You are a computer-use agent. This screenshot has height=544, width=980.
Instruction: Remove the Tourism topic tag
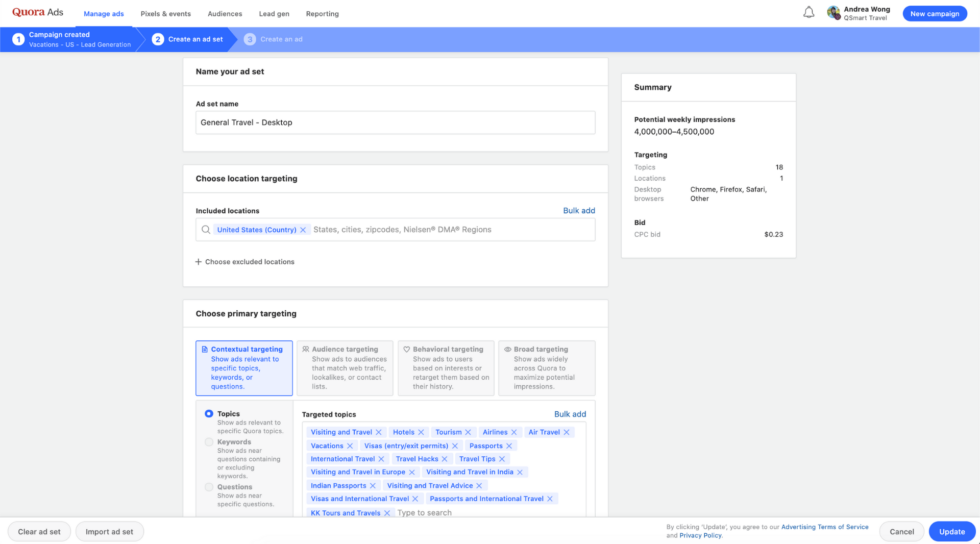(x=468, y=432)
